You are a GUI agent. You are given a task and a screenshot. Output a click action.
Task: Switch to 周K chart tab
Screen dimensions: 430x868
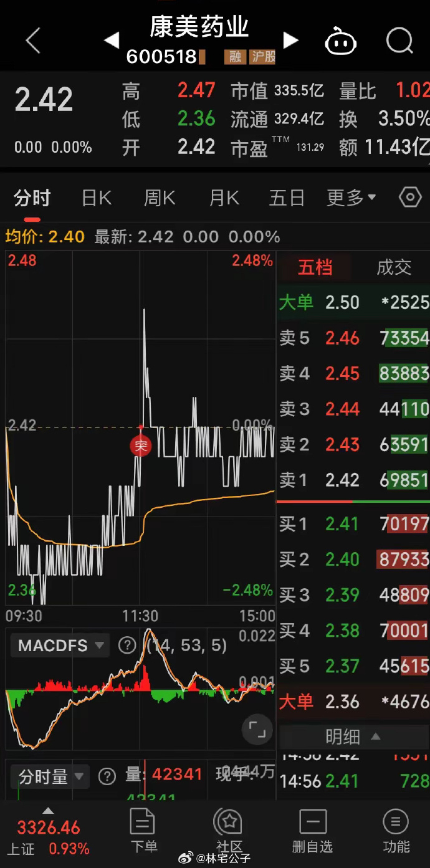click(160, 198)
